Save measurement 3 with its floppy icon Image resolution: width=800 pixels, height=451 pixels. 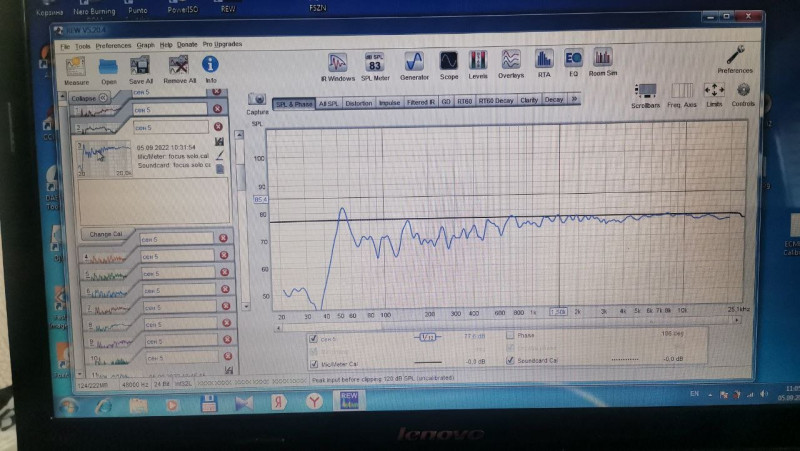click(x=220, y=142)
